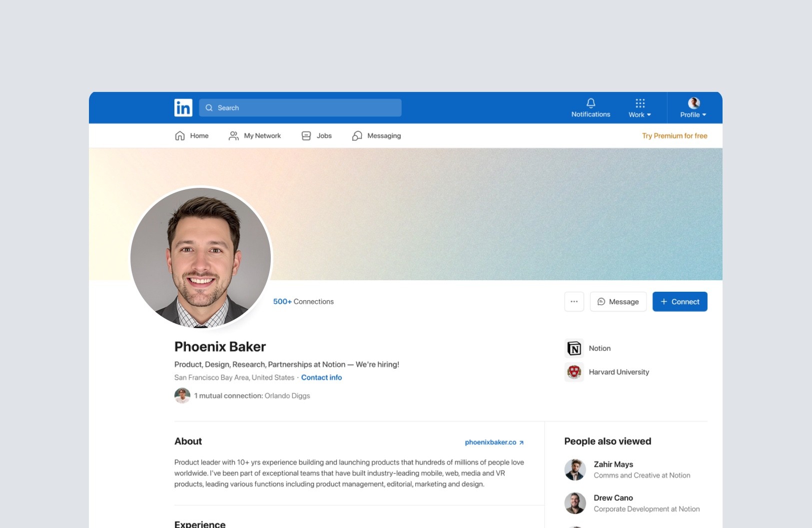
Task: Open Drew Cano profile name
Action: [613, 498]
